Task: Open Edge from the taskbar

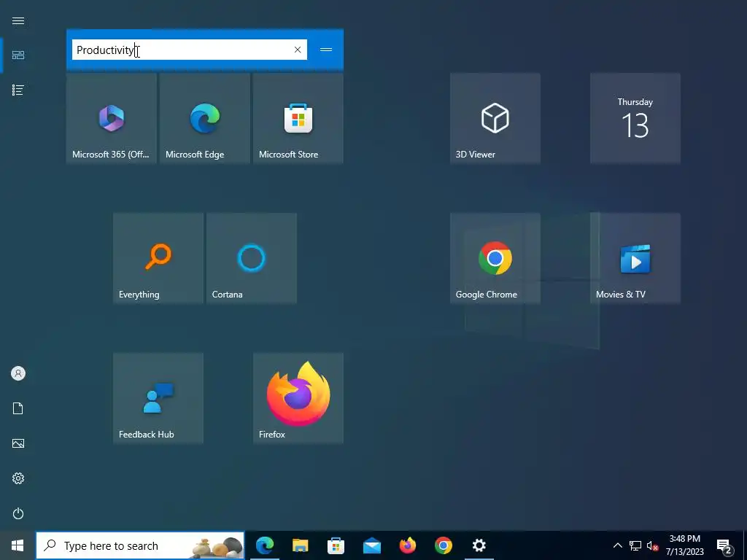Action: pyautogui.click(x=265, y=545)
